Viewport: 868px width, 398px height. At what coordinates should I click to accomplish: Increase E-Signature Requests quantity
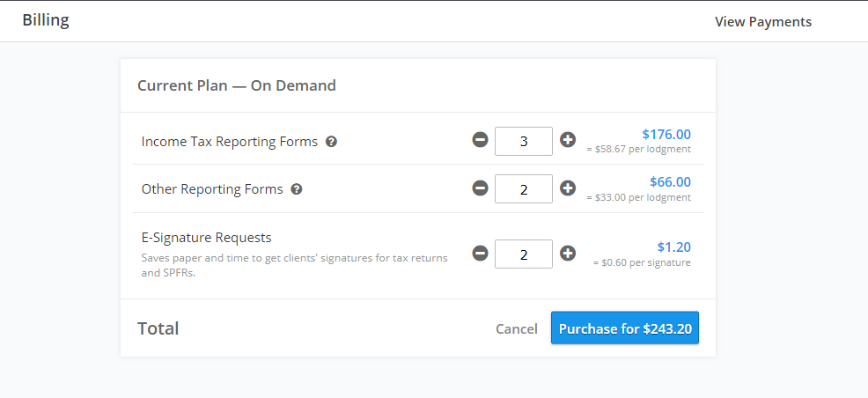click(568, 254)
